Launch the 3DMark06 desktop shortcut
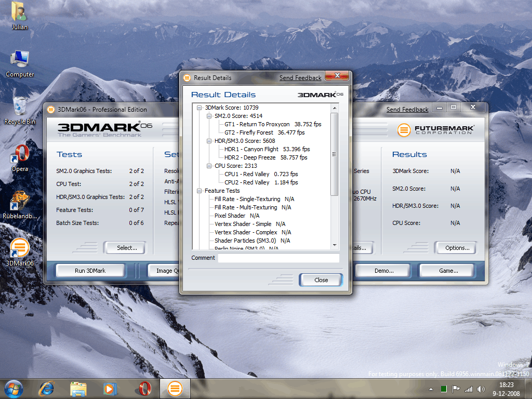Image resolution: width=532 pixels, height=399 pixels. 20,252
